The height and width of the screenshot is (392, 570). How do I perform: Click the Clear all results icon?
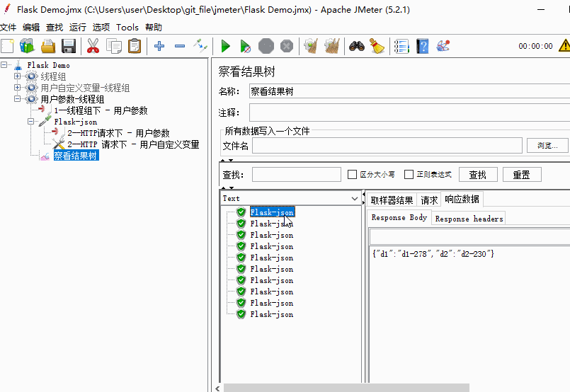332,46
